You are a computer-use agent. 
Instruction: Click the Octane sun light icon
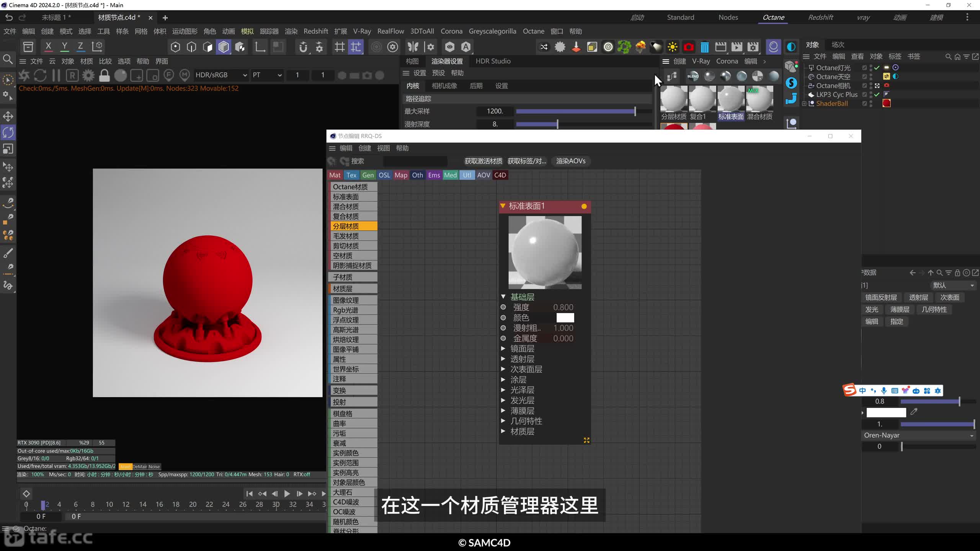point(672,47)
